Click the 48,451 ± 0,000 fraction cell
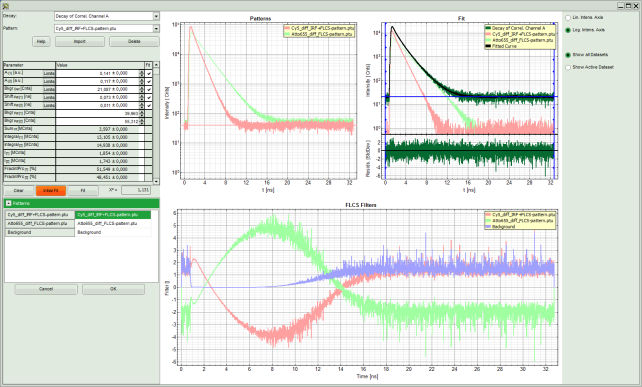Screen dimensions: 642x387 click(97, 177)
